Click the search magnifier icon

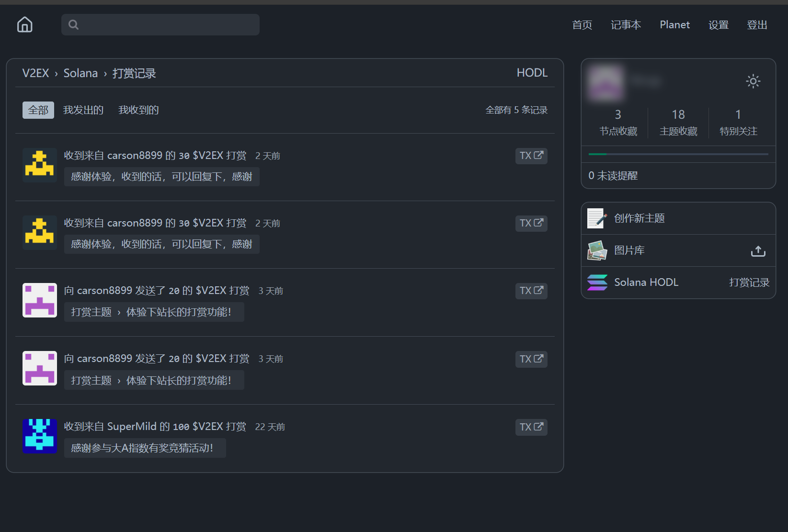tap(73, 24)
